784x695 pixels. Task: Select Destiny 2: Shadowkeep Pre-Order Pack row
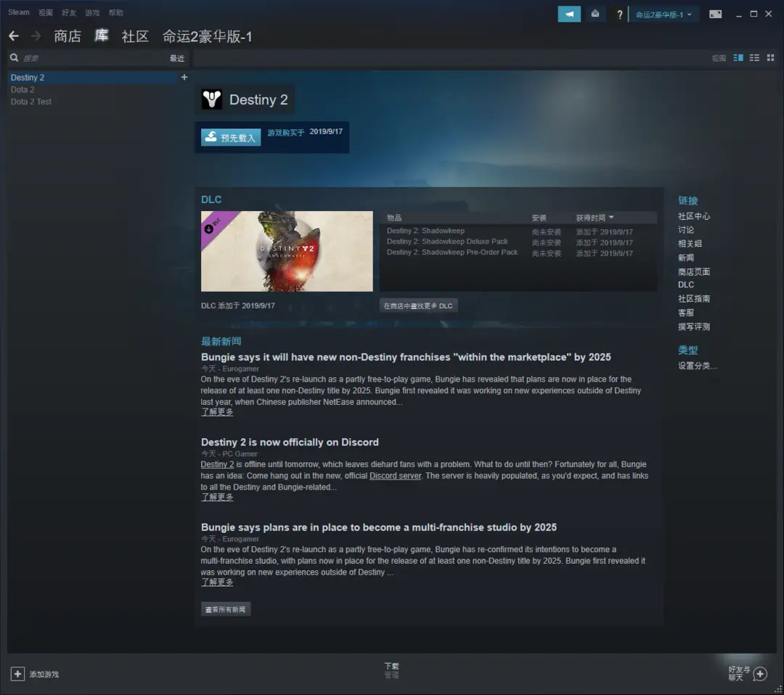coord(518,252)
